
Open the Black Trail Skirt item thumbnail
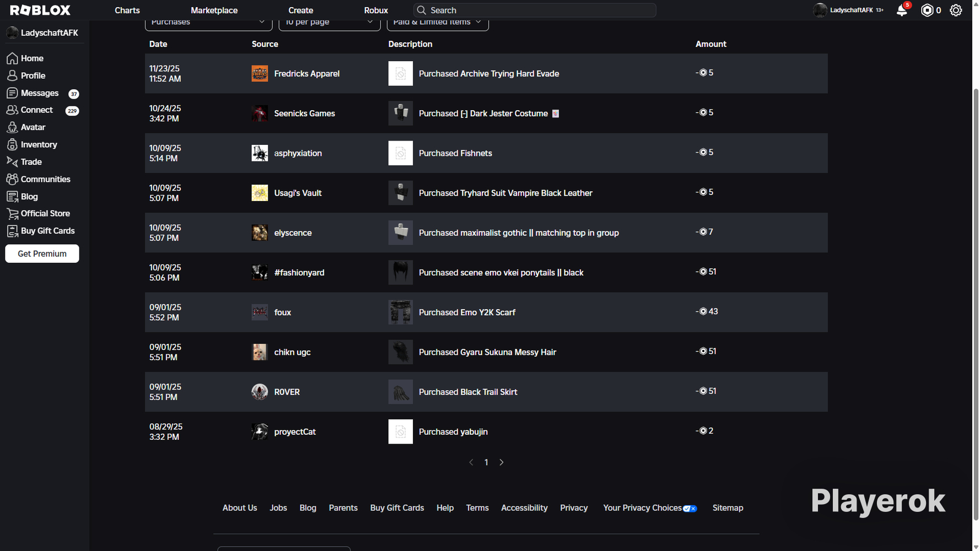(x=401, y=392)
